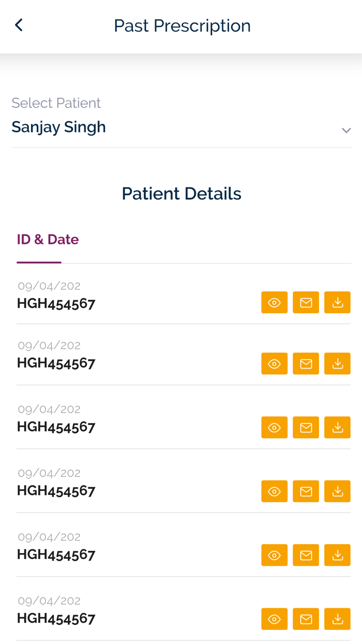Screen dimensions: 362x644
Task: Download the fifth prescription entry
Action: point(337,555)
